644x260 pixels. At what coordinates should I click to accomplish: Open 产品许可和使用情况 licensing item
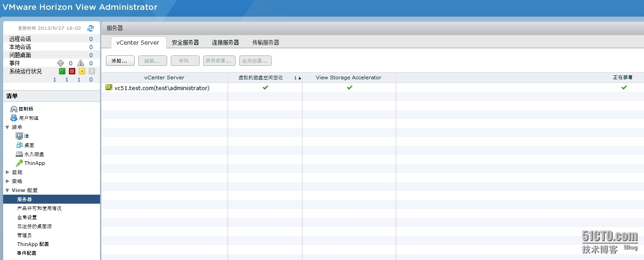click(39, 208)
